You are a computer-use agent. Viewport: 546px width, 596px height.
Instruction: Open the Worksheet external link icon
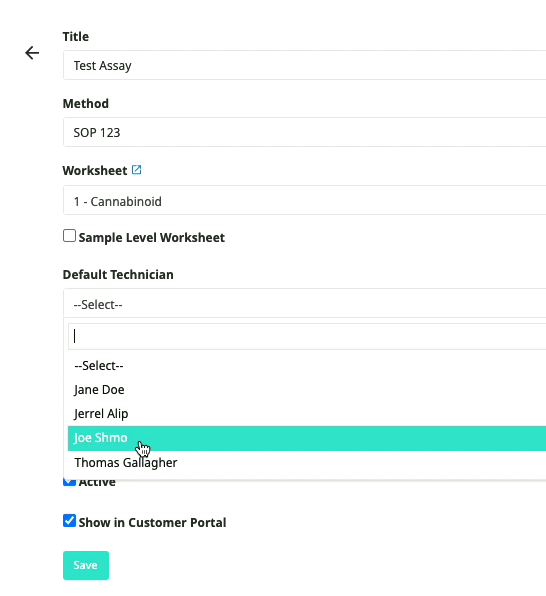click(136, 170)
